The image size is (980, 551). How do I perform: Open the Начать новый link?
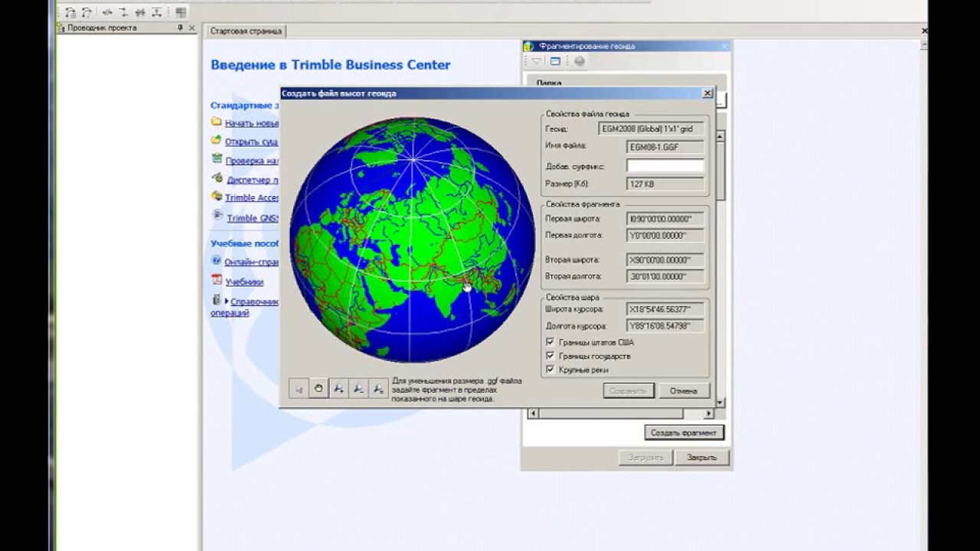[252, 123]
